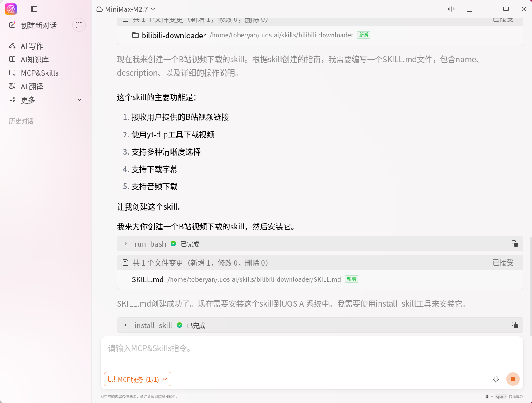Click the 新增 tag beside SKILL.md
The image size is (532, 403).
351,279
